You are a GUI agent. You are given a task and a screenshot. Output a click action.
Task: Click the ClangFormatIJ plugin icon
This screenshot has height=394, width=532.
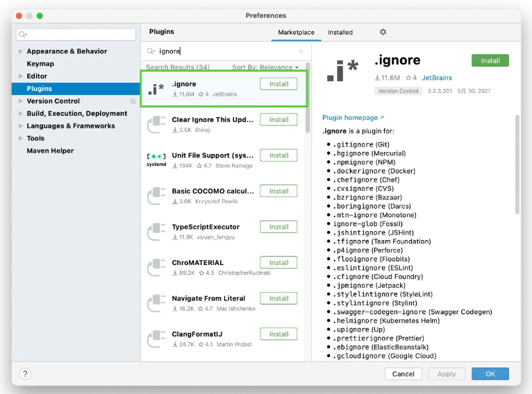pyautogui.click(x=156, y=339)
